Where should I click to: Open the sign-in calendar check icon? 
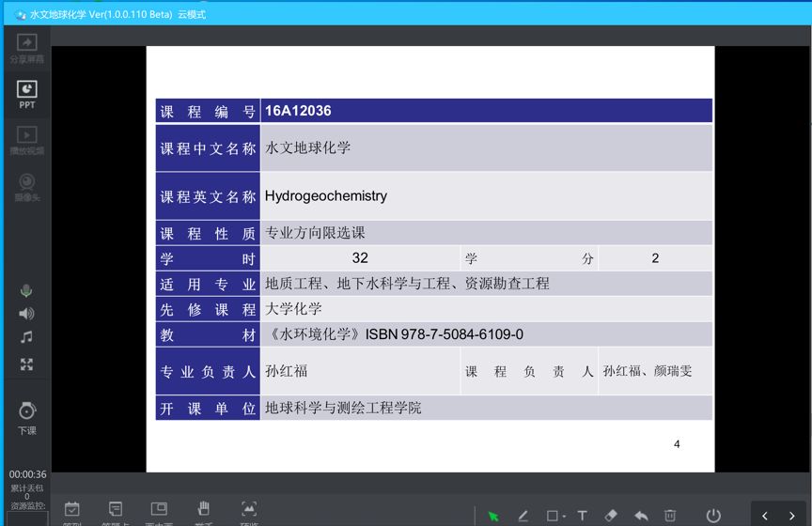(72, 509)
